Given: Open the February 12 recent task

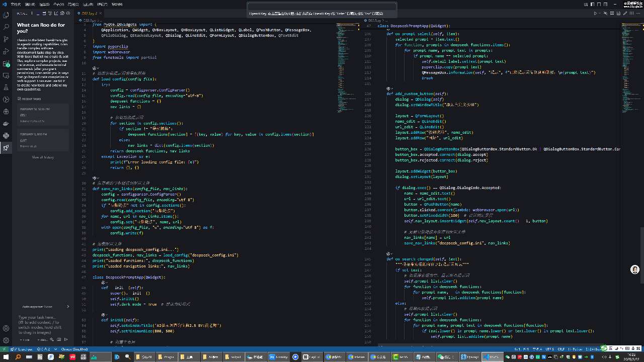Looking at the screenshot, I should click(x=43, y=115).
